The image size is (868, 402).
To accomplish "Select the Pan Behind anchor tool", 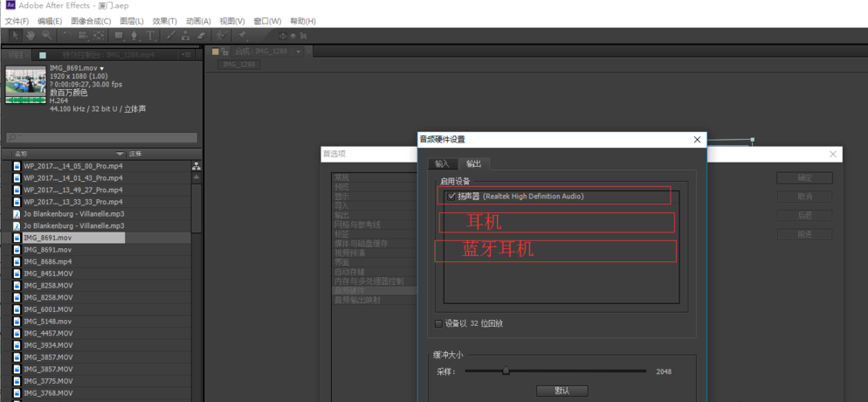I will 99,36.
